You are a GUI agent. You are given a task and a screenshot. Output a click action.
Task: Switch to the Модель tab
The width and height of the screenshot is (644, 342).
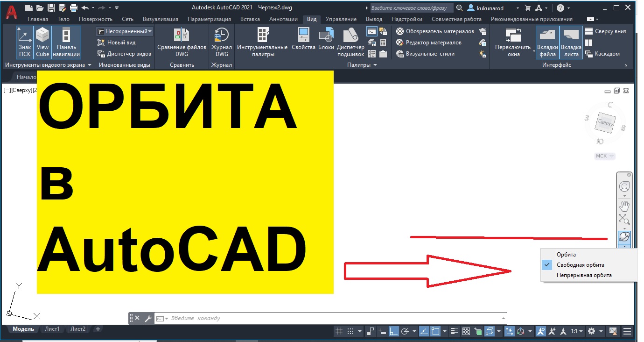pos(23,329)
